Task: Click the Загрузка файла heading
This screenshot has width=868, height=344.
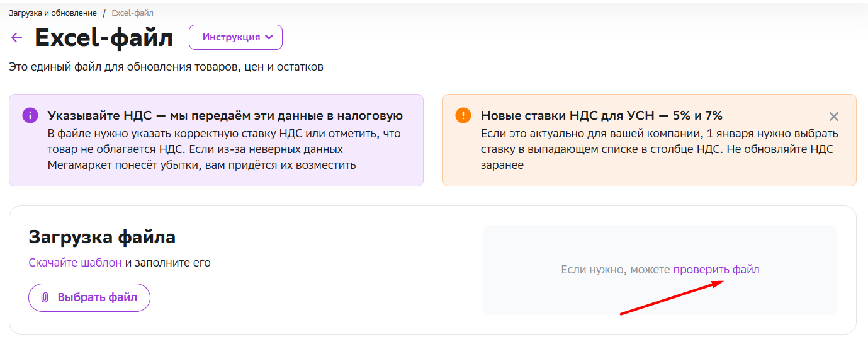Action: coord(102,238)
